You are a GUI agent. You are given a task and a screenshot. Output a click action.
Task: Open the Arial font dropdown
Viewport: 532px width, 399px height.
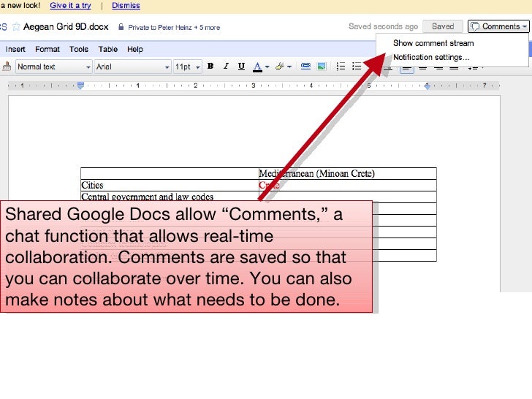[x=133, y=66]
